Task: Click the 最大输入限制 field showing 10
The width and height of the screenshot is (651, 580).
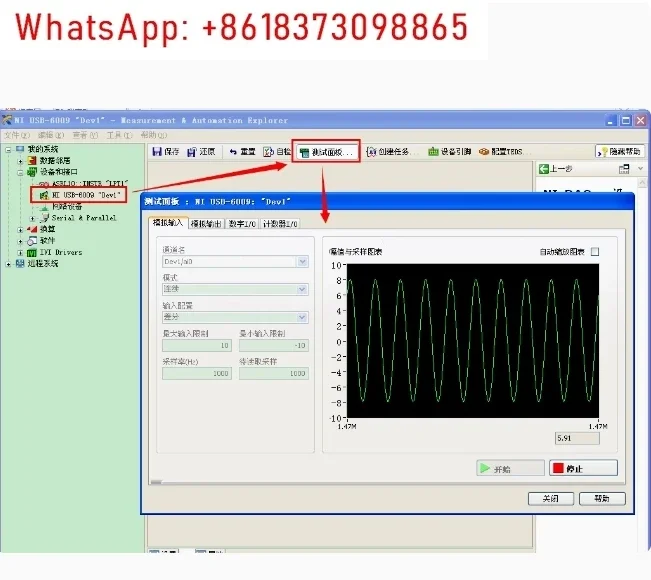Action: pos(197,345)
